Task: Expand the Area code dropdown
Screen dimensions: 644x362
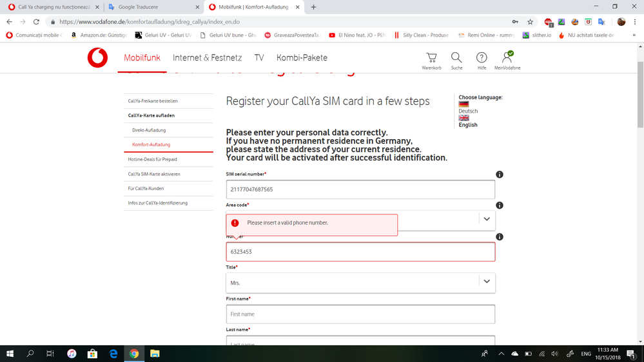Action: click(x=487, y=219)
